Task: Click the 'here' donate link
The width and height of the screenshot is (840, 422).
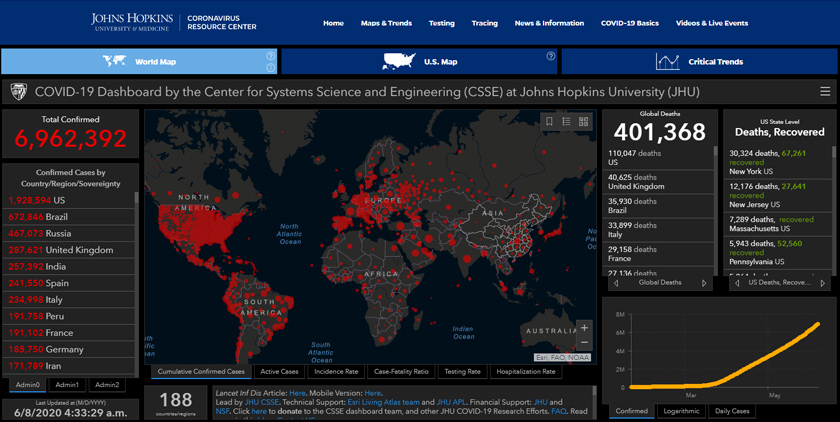Action: [259, 411]
